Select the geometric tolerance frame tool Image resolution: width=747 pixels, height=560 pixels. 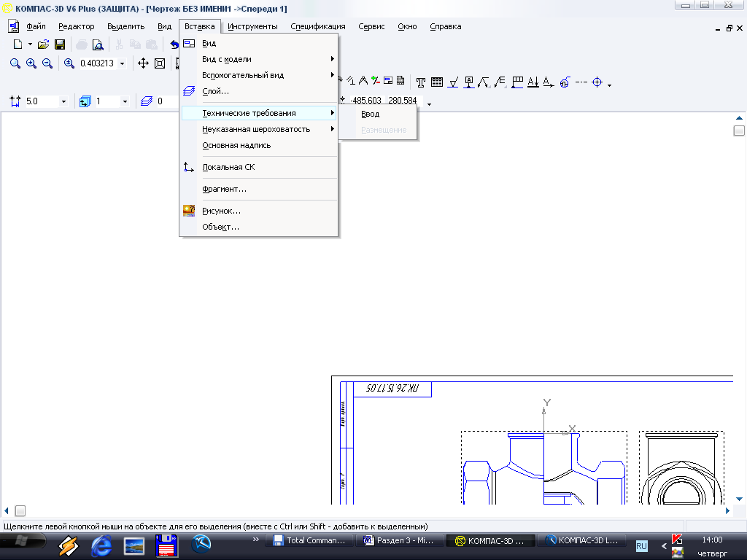[517, 82]
